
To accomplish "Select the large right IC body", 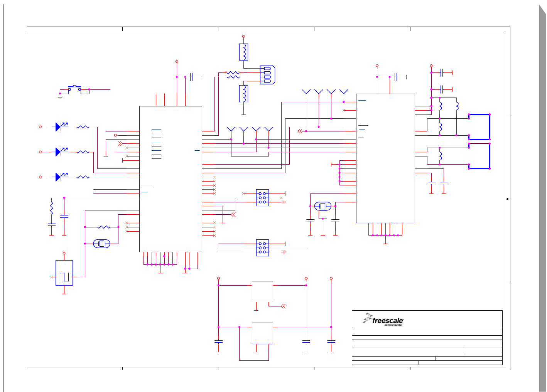I will 385,158.
